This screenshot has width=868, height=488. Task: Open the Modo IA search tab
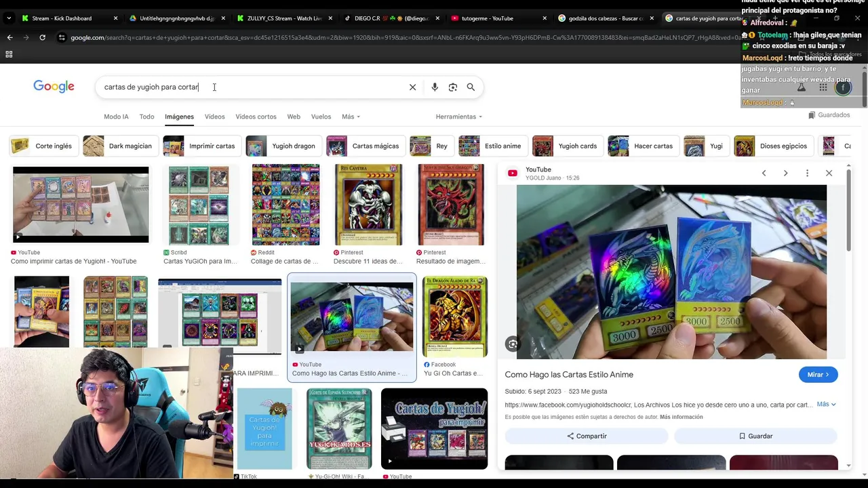point(116,117)
